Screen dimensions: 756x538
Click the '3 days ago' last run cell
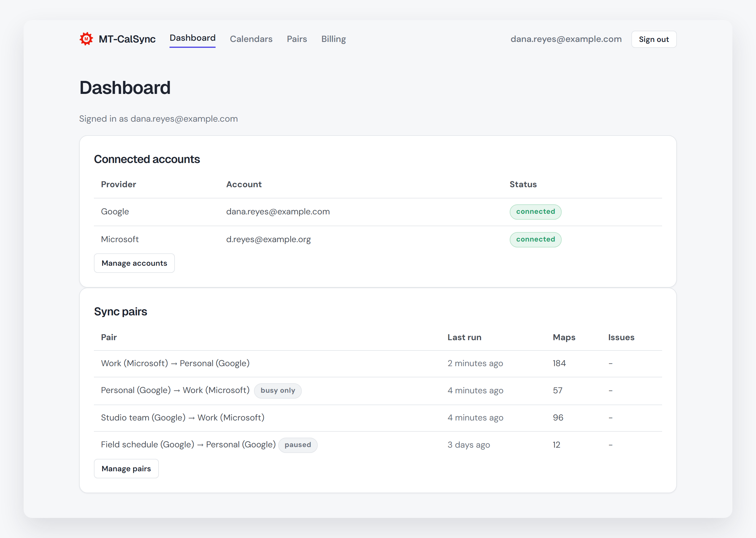(468, 445)
